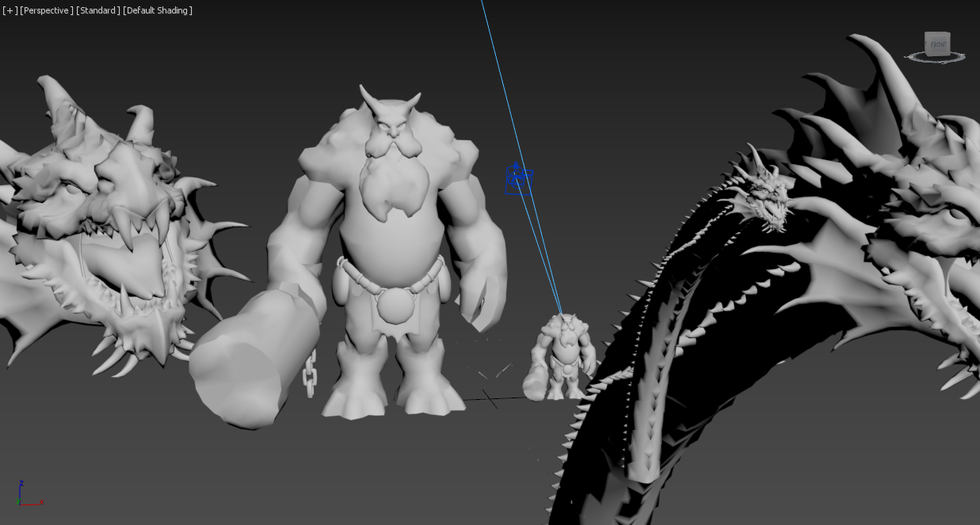Click the FRONT face of the ViewCube
This screenshot has width=980, height=525.
[x=939, y=44]
